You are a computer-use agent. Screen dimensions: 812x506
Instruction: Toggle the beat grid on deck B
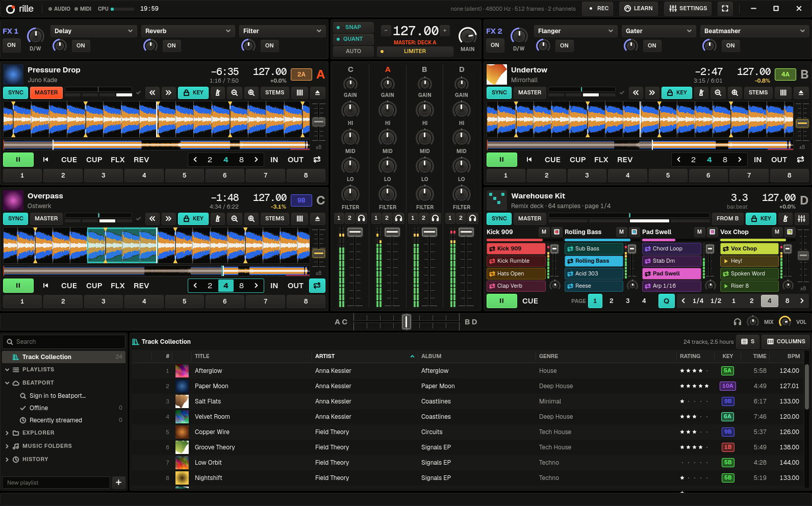(783, 93)
